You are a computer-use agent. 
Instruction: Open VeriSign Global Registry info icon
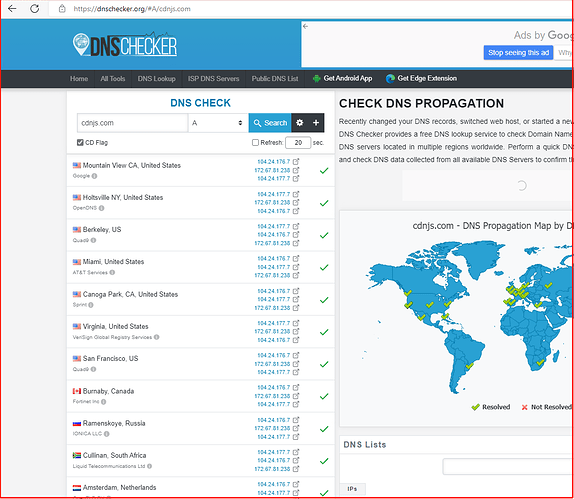click(x=156, y=337)
